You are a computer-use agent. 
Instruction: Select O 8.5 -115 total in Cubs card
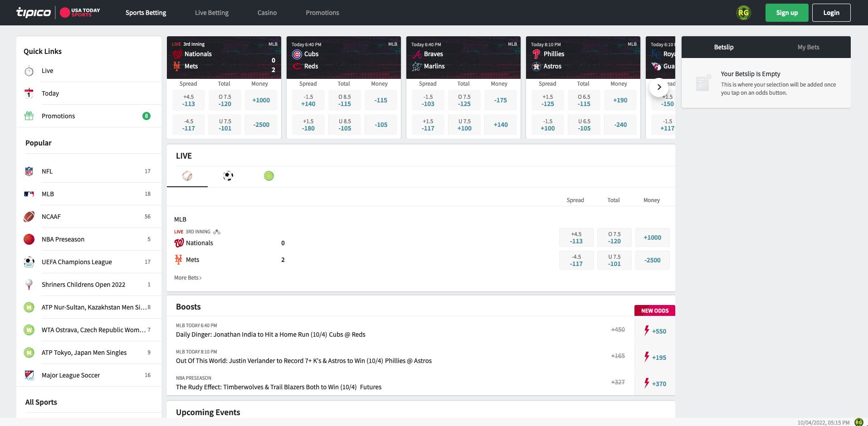(x=344, y=100)
